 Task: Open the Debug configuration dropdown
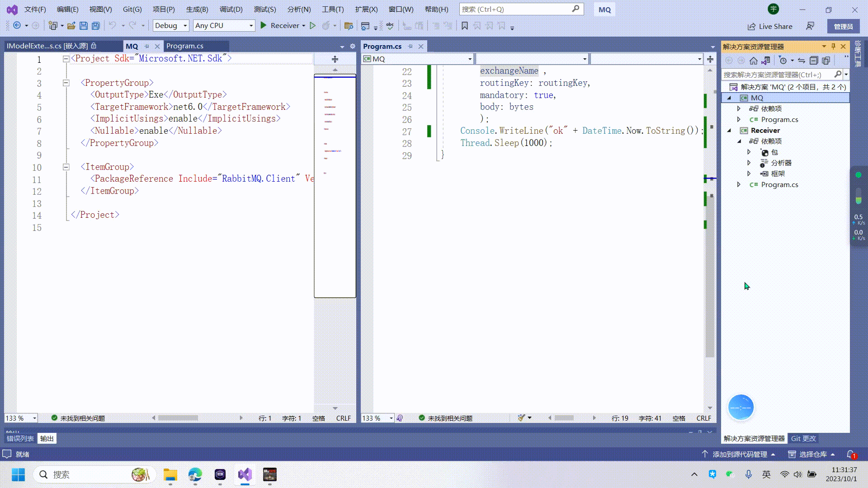171,26
